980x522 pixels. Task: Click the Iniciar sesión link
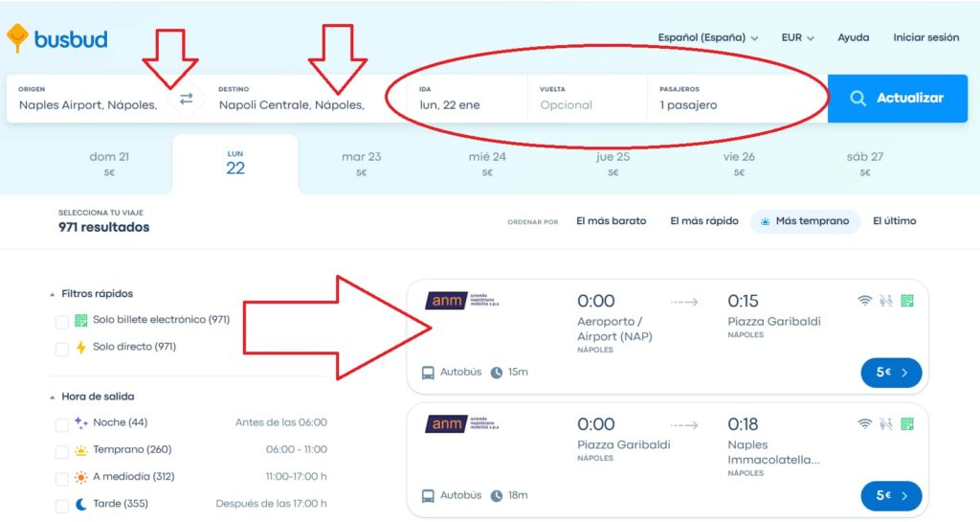point(925,37)
